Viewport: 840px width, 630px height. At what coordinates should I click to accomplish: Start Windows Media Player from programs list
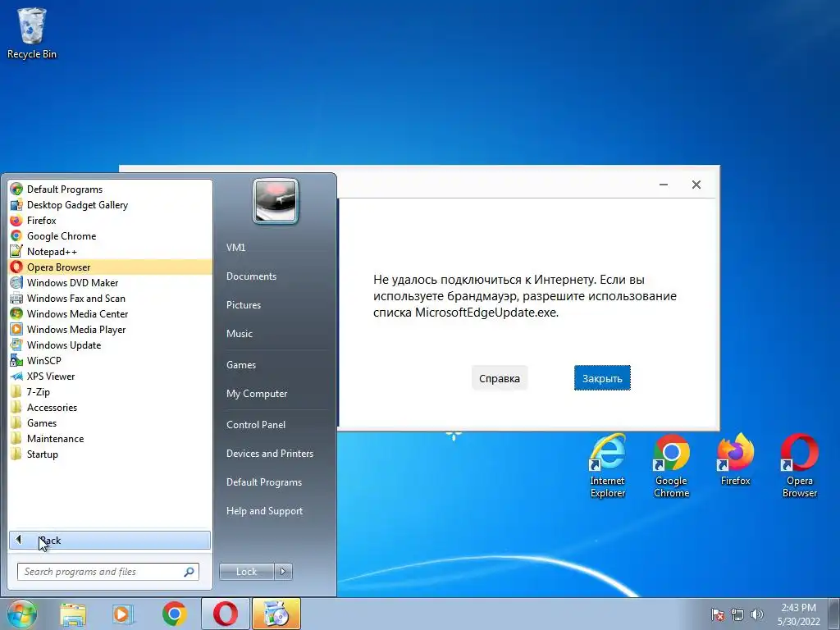click(110, 329)
